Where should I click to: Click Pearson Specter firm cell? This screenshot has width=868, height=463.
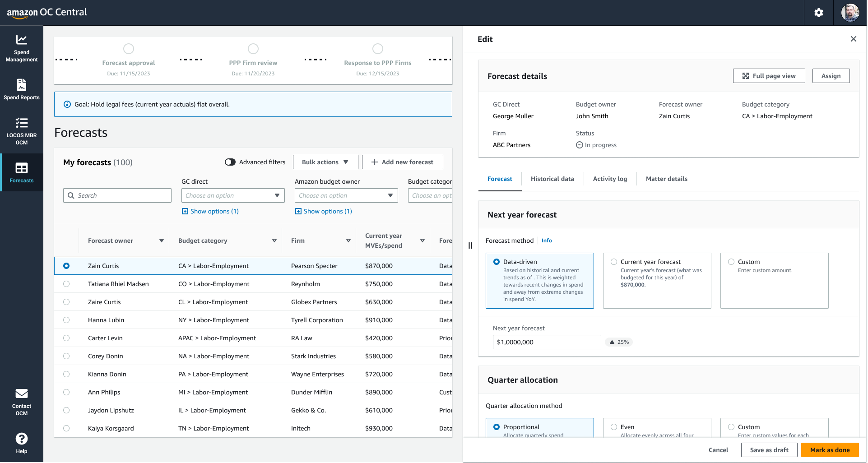pos(314,266)
